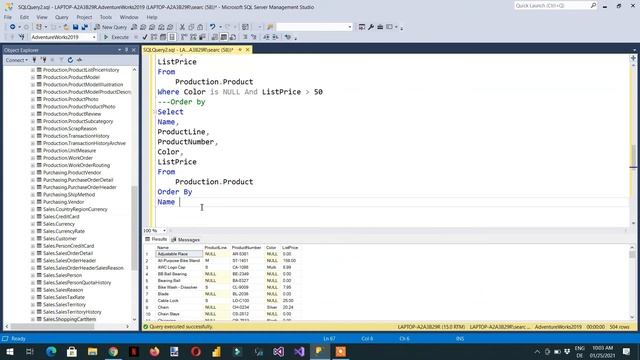Expand Production.ProductReview table node
Screen dimensions: 640x360
33,114
